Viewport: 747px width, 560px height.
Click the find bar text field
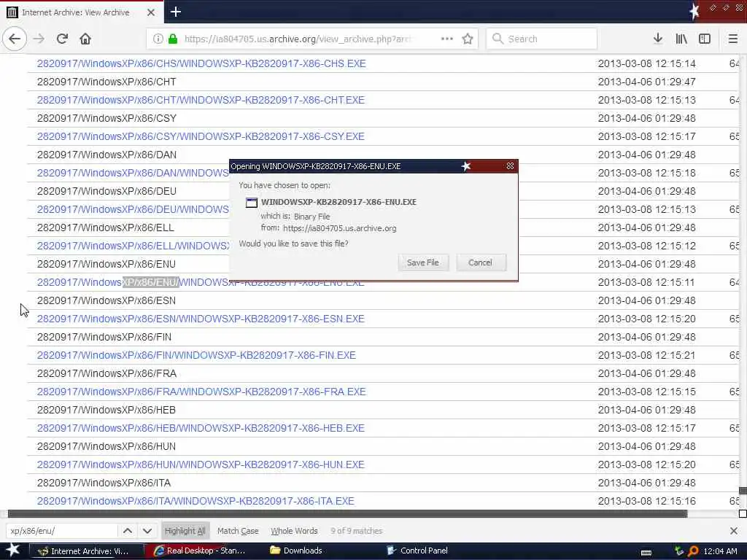tap(61, 531)
